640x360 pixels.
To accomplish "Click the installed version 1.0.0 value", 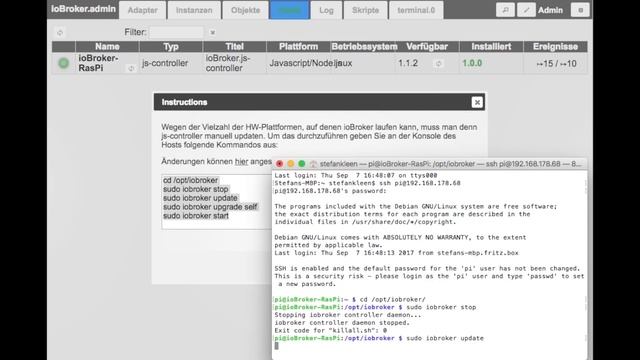I will click(472, 63).
